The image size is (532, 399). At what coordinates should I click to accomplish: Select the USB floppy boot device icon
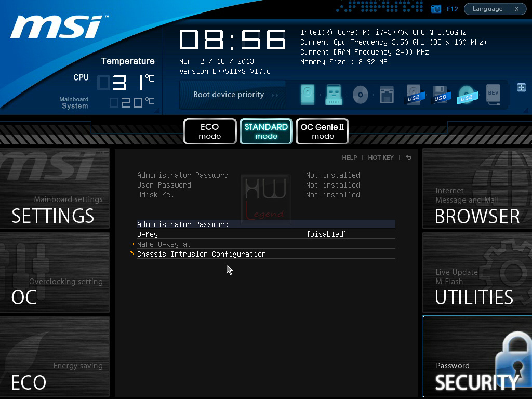coord(441,95)
